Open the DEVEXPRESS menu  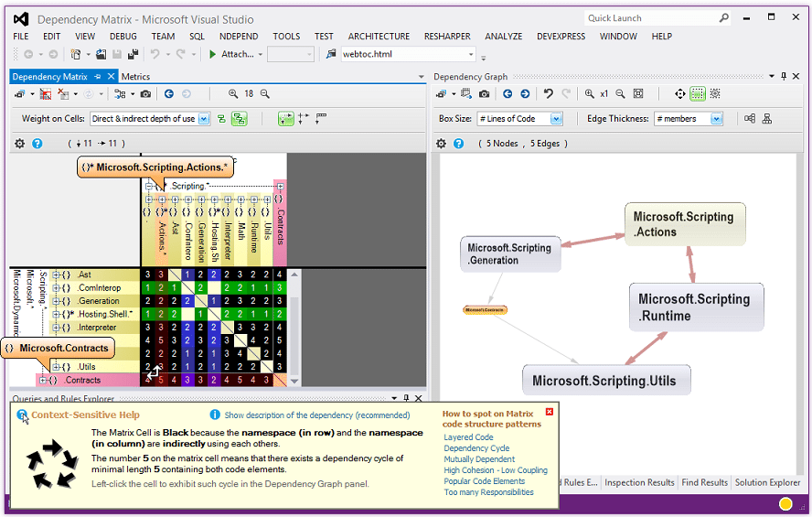click(561, 37)
